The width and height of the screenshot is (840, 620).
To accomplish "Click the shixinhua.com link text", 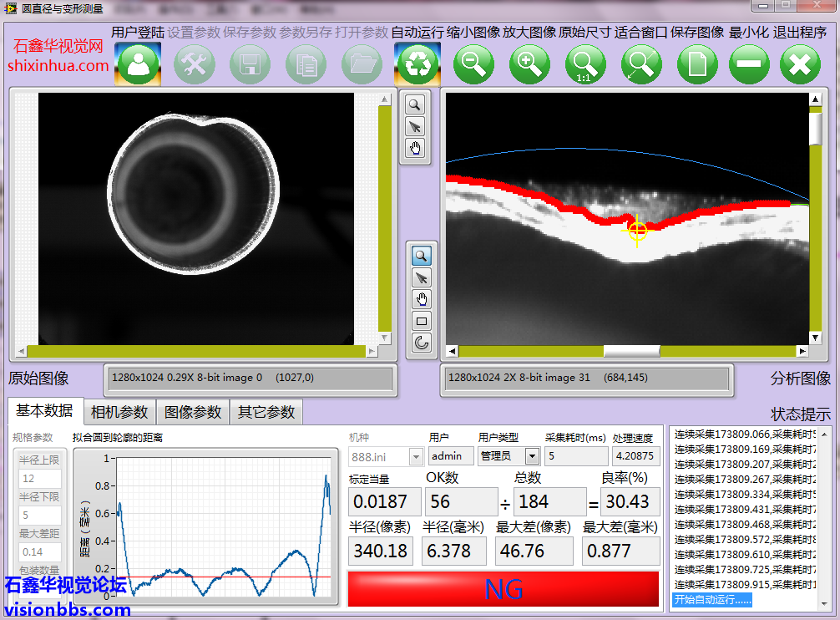I will coord(58,65).
